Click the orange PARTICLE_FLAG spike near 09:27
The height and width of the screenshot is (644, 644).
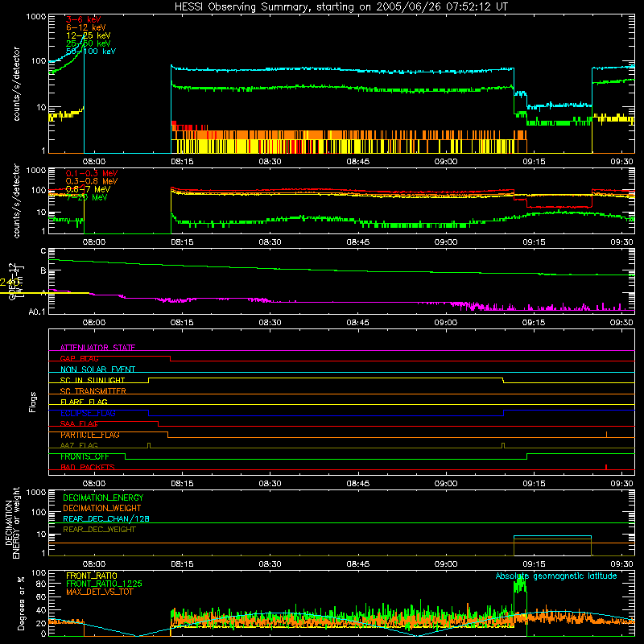pyautogui.click(x=607, y=434)
